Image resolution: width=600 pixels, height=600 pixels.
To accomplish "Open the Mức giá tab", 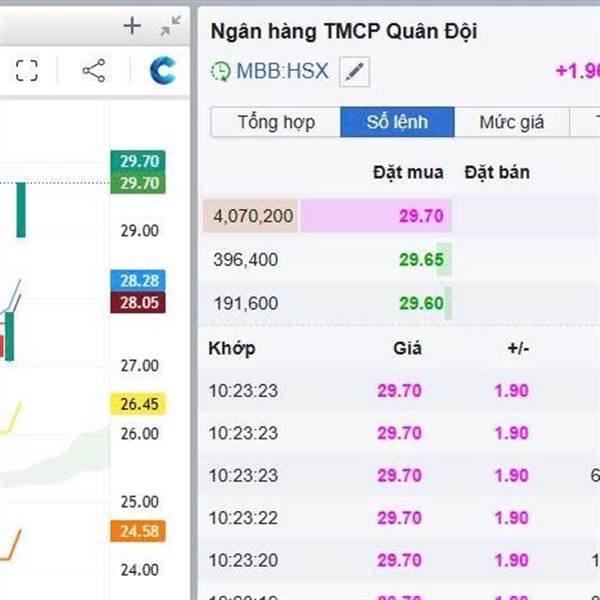I will [512, 122].
